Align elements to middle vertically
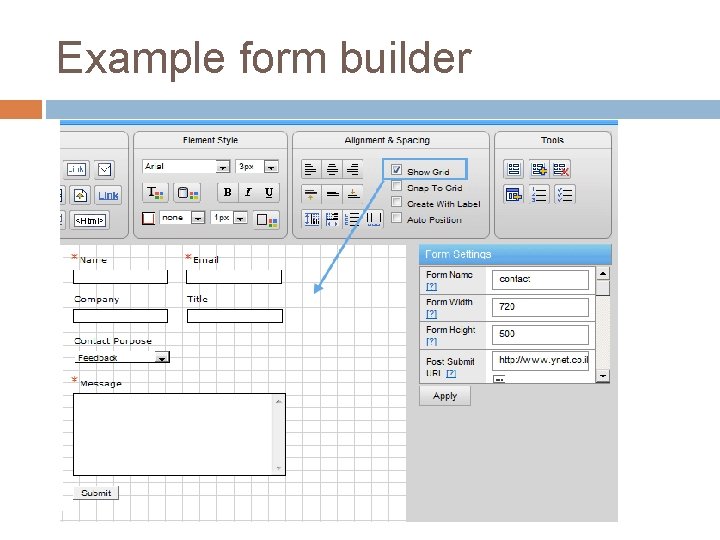720x540 pixels. (x=332, y=194)
